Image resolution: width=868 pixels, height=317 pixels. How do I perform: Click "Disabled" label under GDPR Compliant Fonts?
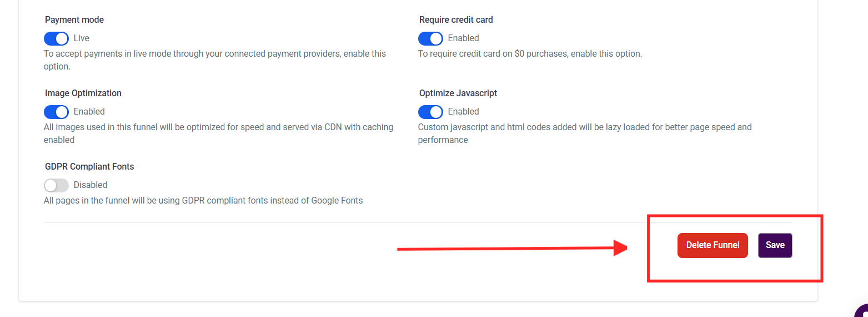pos(91,185)
